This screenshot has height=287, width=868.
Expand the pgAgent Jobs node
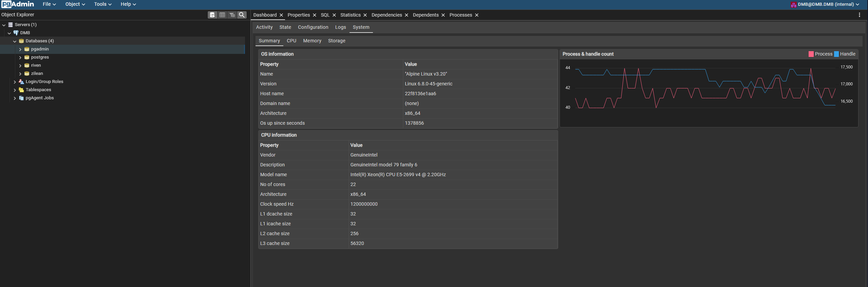point(15,98)
